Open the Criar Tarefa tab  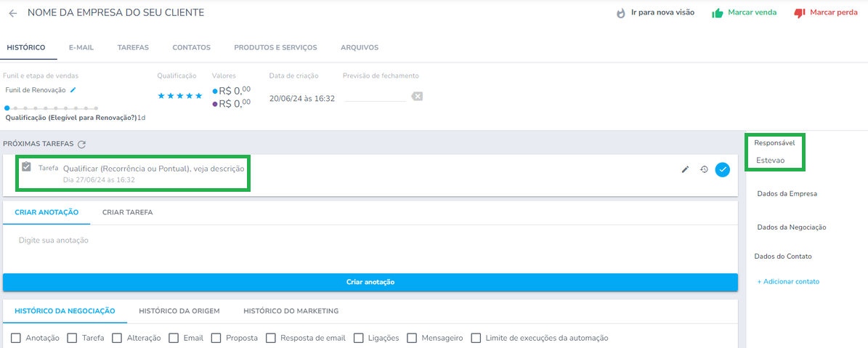pyautogui.click(x=127, y=213)
